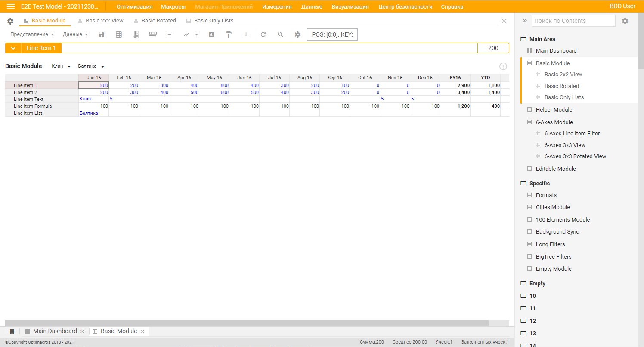
Task: Click the row pivot icon in the toolbar
Action: pos(136,34)
